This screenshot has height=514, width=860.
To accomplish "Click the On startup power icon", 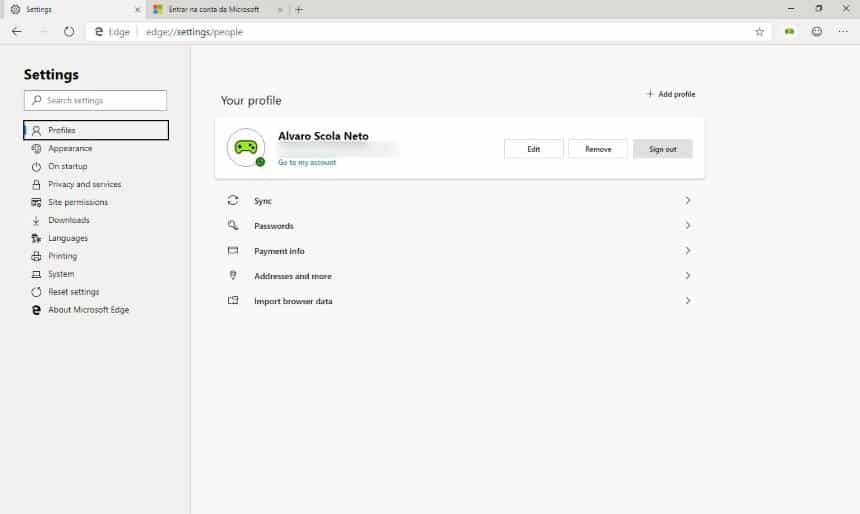I will tap(36, 167).
